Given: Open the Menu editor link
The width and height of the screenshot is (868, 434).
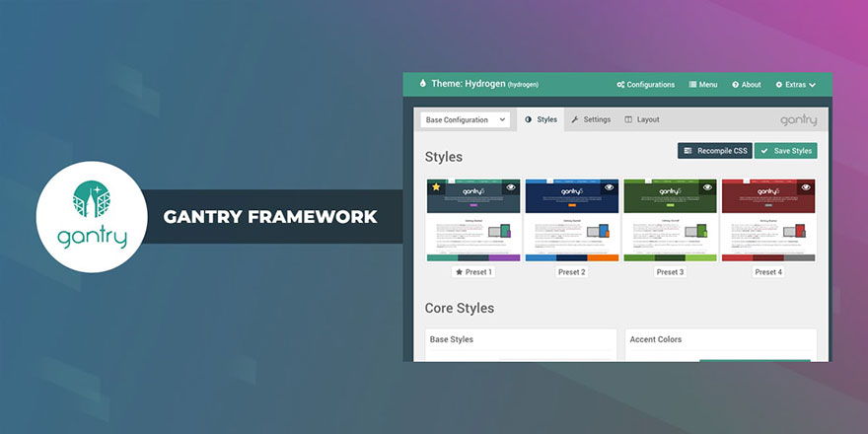Looking at the screenshot, I should [x=703, y=85].
